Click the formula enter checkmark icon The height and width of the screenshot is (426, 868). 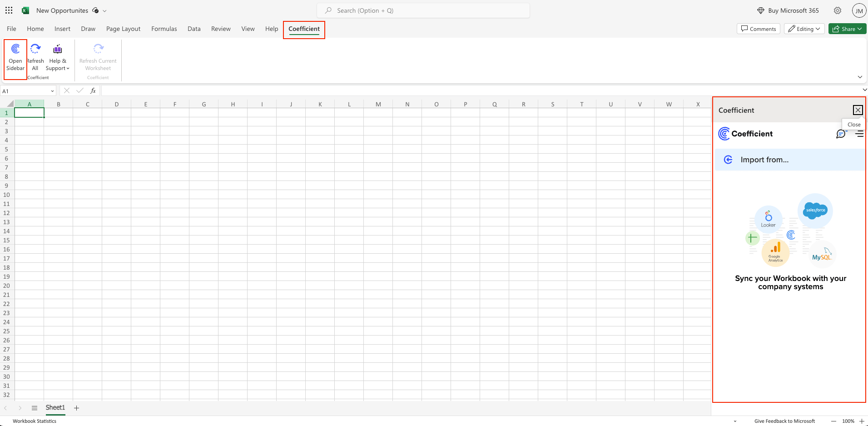pyautogui.click(x=80, y=90)
